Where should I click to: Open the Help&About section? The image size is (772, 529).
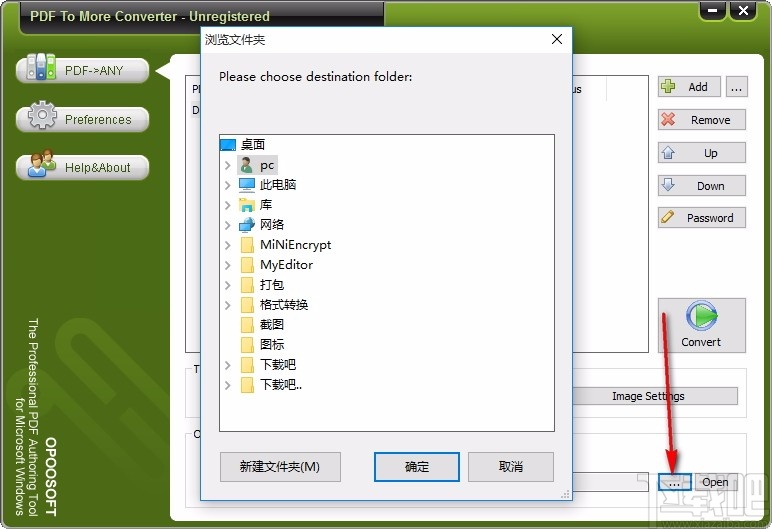(83, 167)
